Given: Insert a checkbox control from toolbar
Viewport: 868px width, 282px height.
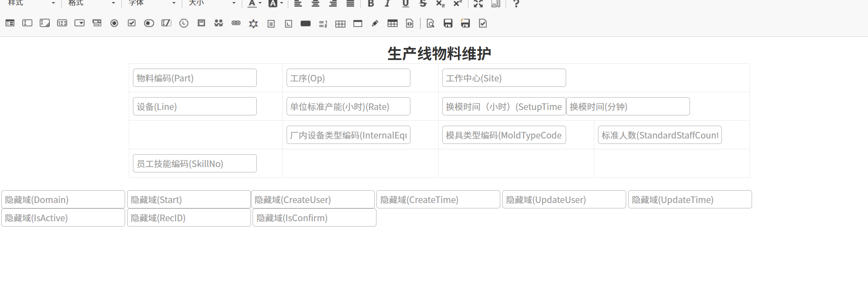Looking at the screenshot, I should pyautogui.click(x=132, y=24).
